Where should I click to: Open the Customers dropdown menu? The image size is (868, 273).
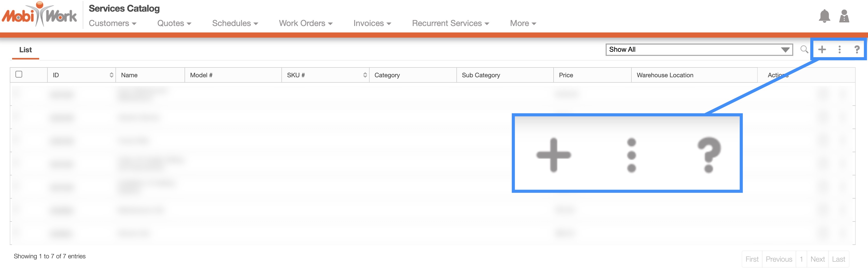112,23
